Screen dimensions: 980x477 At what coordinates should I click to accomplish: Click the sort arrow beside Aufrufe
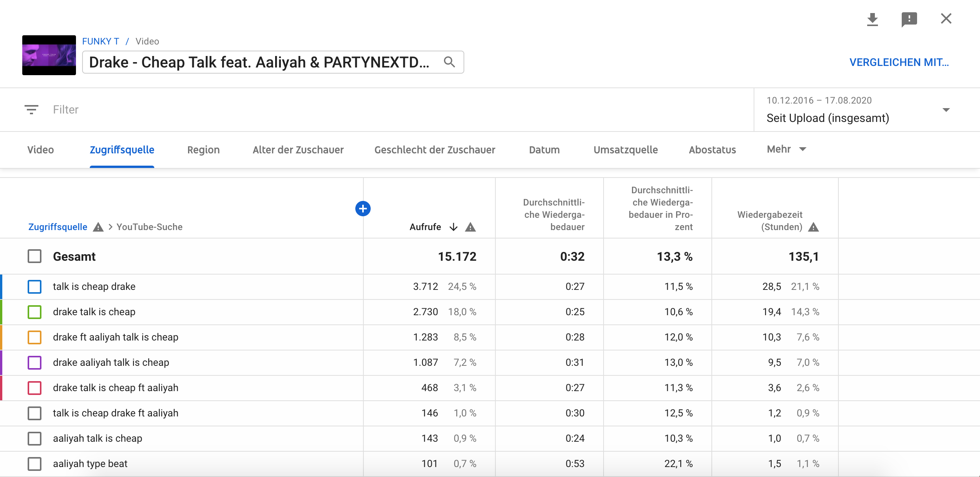click(x=454, y=227)
